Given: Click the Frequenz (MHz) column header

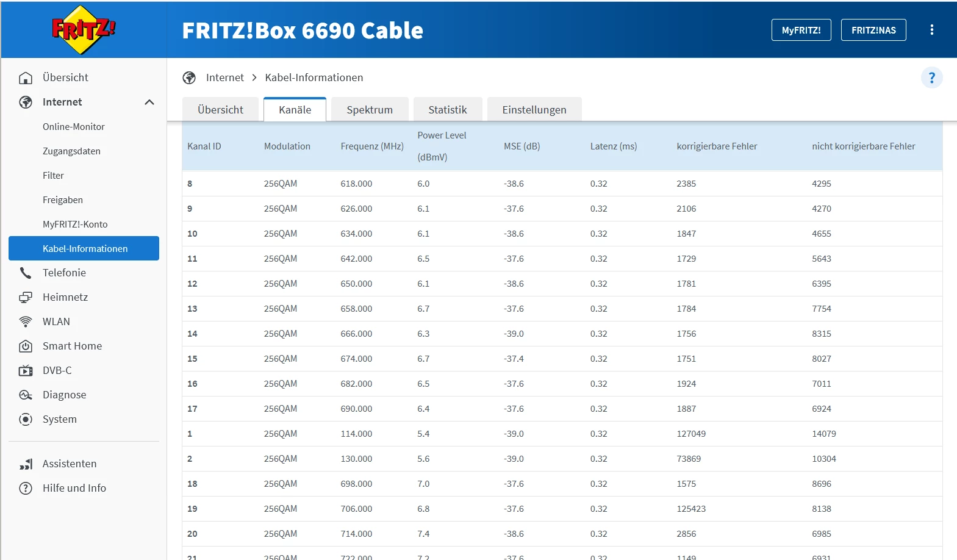Looking at the screenshot, I should pos(372,146).
